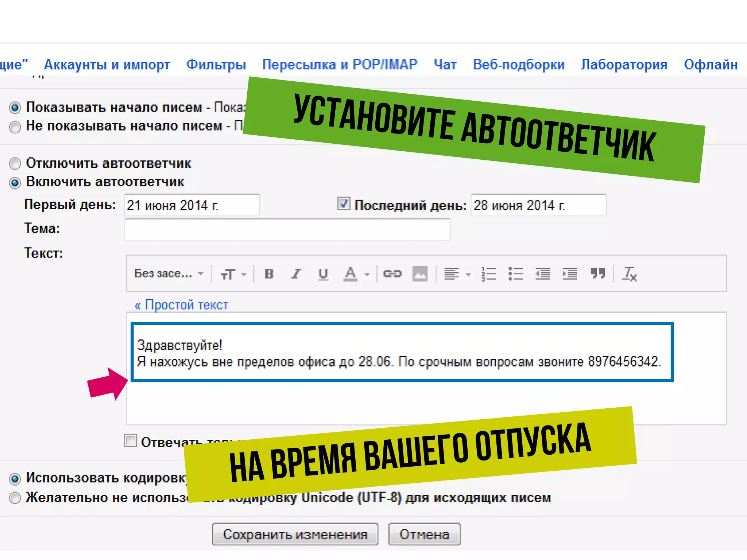Image resolution: width=747 pixels, height=560 pixels.
Task: Add a quote block
Action: click(597, 273)
